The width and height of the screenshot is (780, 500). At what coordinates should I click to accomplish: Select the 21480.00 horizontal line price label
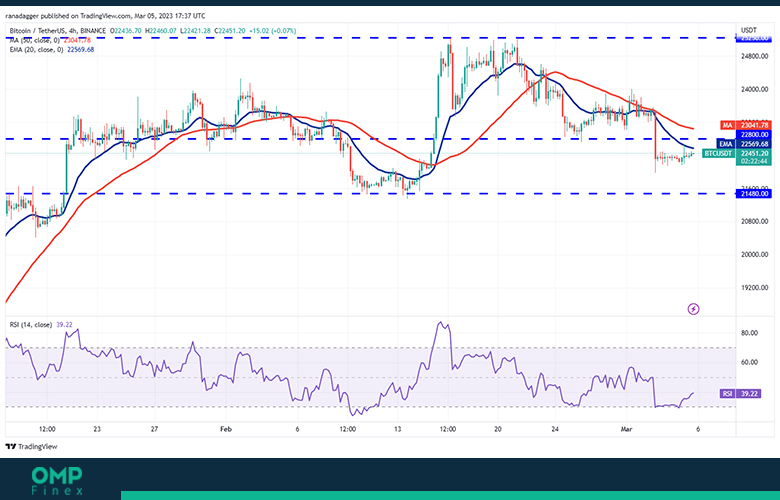click(x=754, y=194)
